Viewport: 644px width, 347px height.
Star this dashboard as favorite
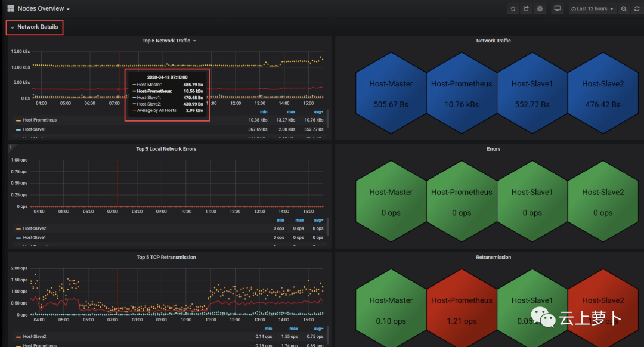click(x=513, y=8)
